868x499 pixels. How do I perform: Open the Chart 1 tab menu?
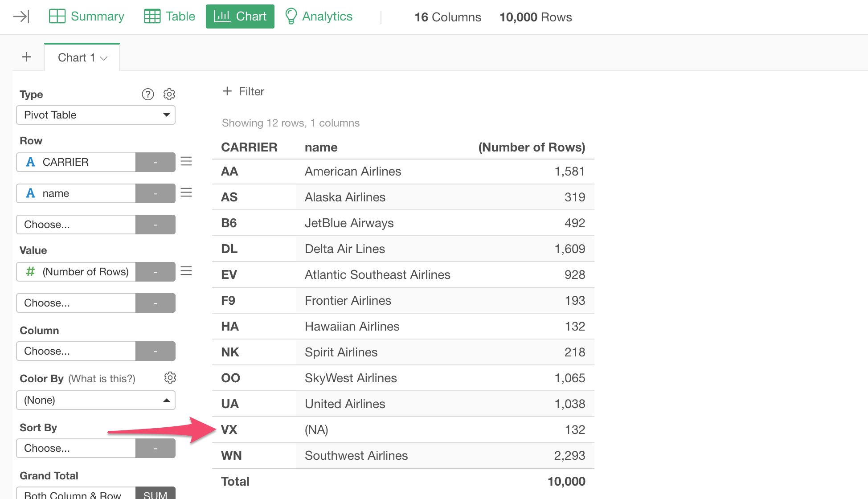pyautogui.click(x=104, y=58)
